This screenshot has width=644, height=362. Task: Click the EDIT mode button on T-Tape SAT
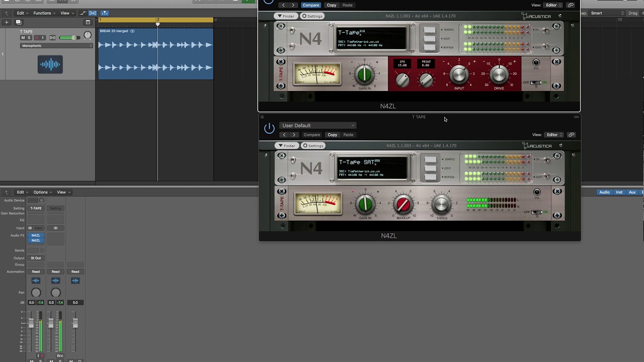pos(430,168)
